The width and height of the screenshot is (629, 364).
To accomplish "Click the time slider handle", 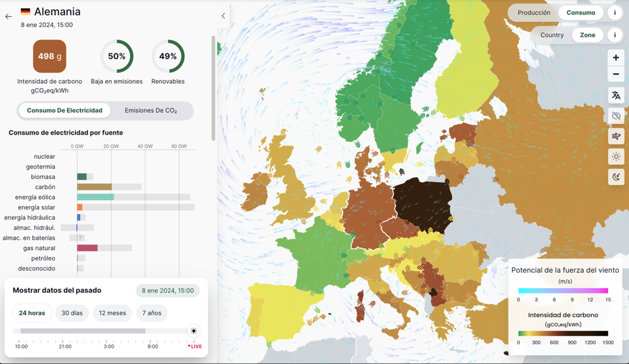I will tap(193, 331).
